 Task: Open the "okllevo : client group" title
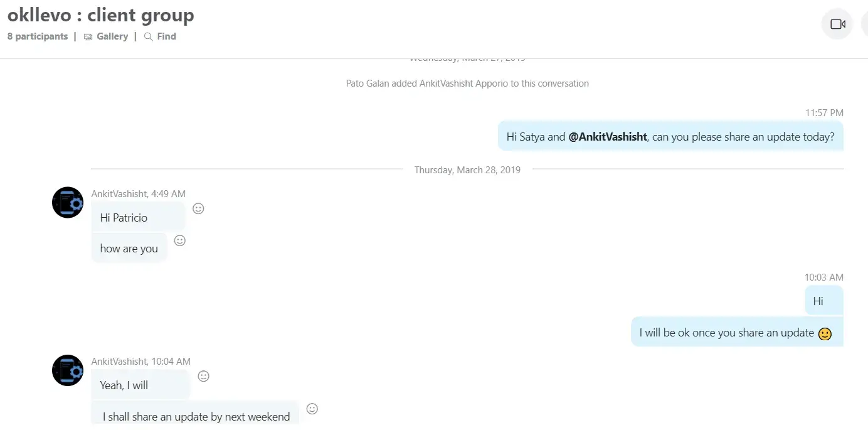coord(101,14)
